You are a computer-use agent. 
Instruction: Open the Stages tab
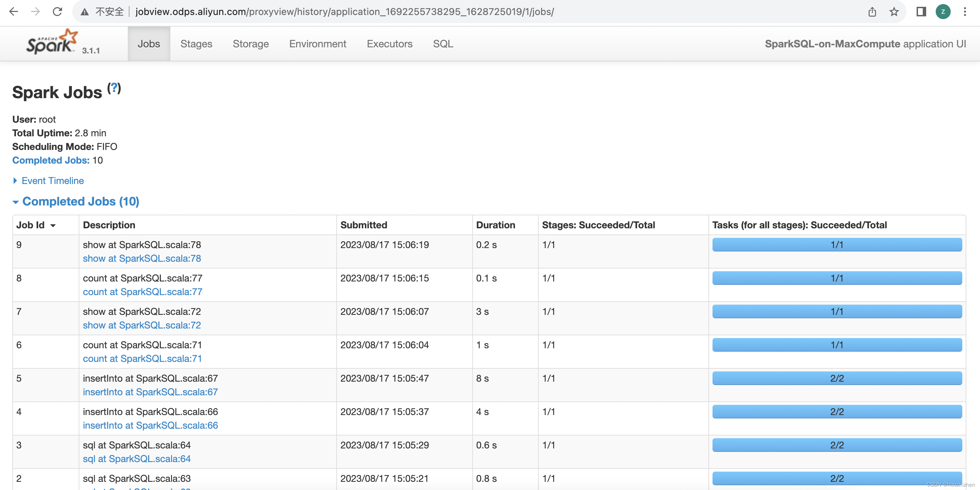(x=196, y=44)
